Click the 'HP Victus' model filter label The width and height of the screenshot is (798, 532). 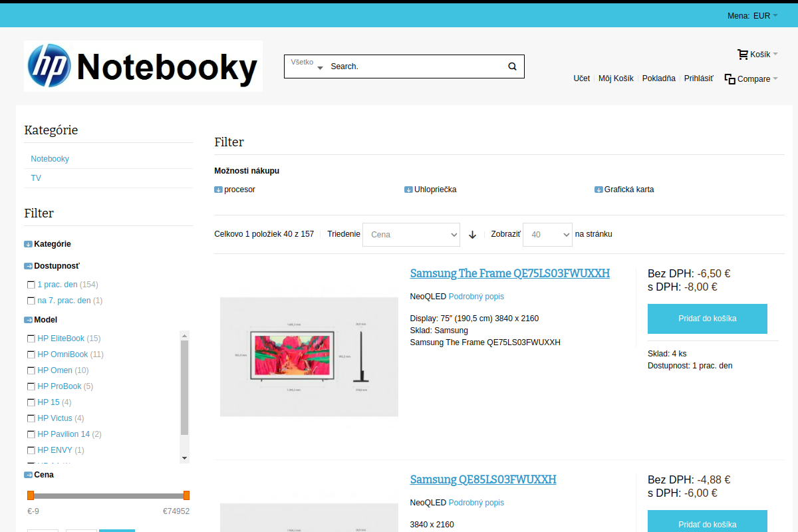click(55, 418)
